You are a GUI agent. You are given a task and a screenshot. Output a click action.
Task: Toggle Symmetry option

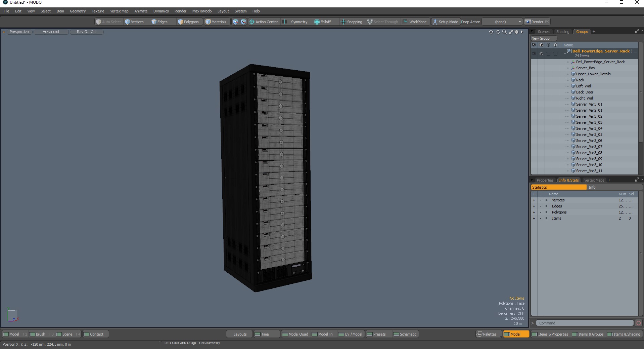(295, 22)
